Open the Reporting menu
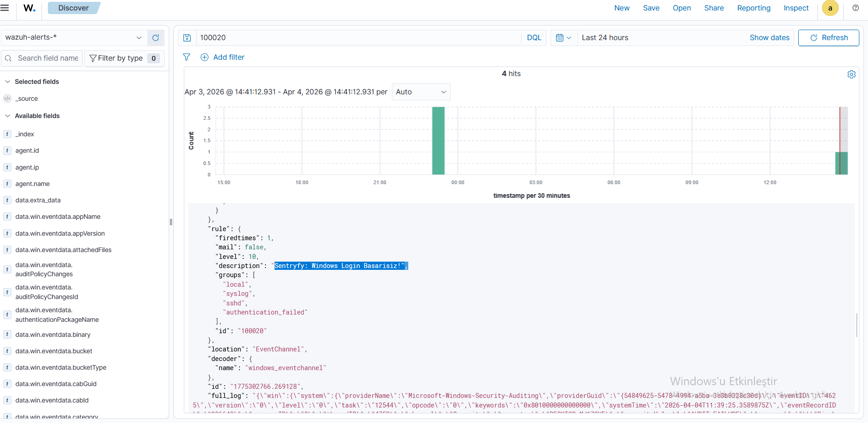 [x=754, y=8]
